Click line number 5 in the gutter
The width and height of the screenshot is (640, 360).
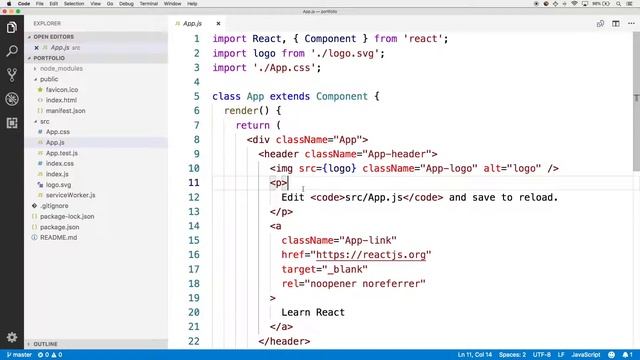(x=197, y=96)
